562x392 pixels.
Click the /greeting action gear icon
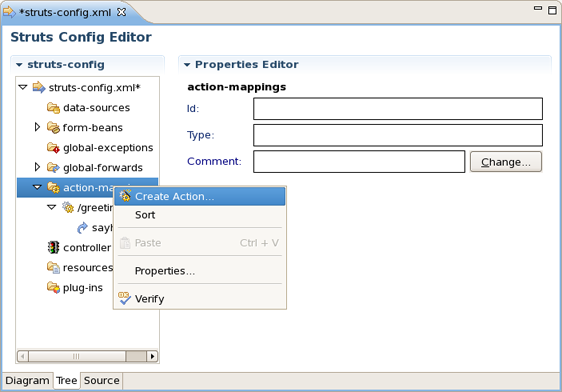tap(68, 207)
